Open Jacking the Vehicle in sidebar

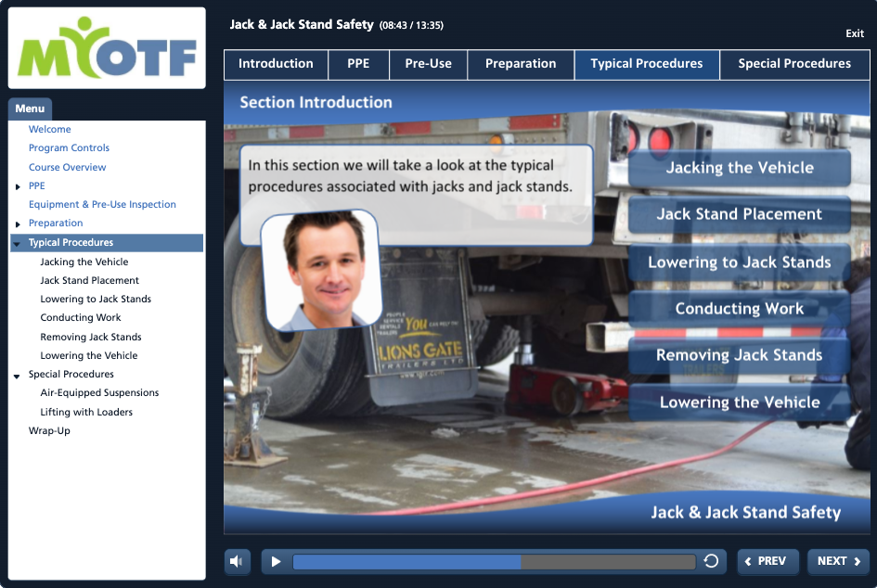[84, 262]
